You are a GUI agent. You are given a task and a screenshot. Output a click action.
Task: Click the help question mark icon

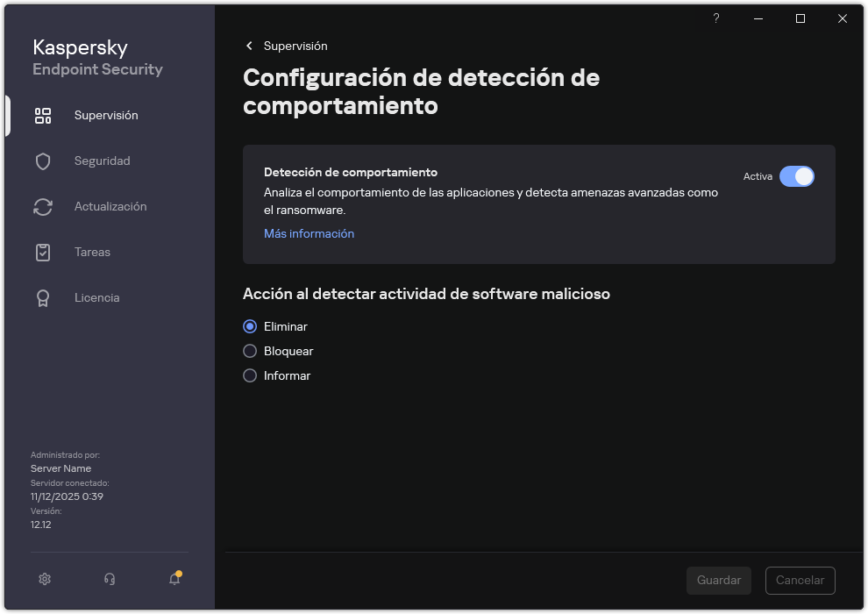pyautogui.click(x=715, y=18)
